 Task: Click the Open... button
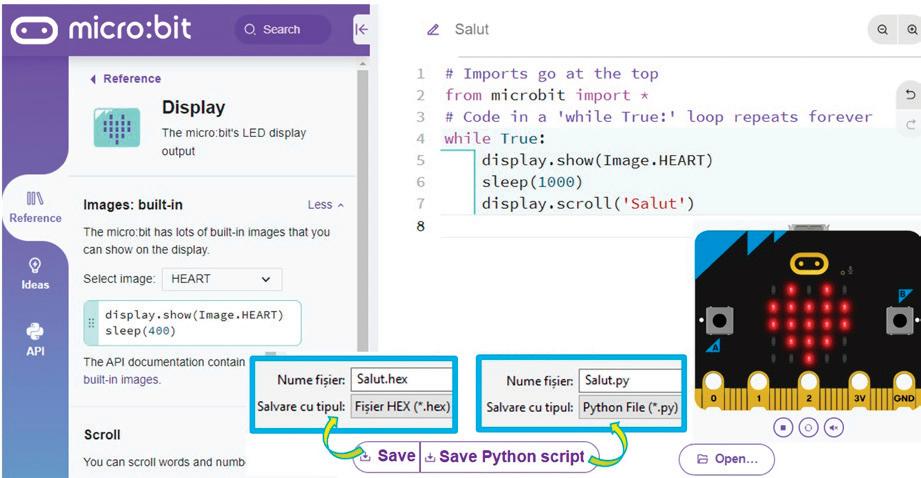click(x=727, y=459)
